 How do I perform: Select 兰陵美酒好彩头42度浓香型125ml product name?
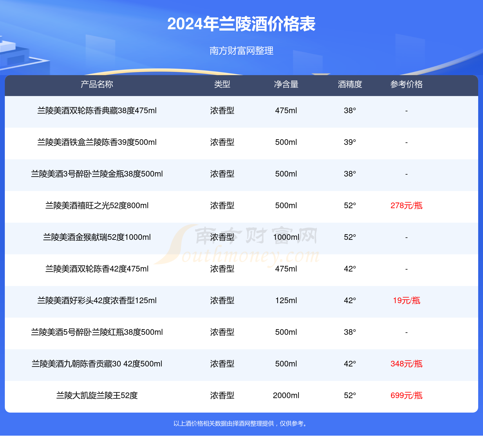coord(97,300)
